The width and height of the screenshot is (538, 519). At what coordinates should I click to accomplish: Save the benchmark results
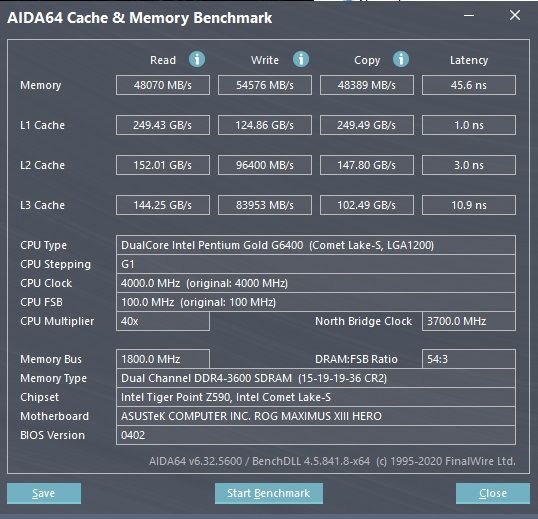(x=44, y=493)
